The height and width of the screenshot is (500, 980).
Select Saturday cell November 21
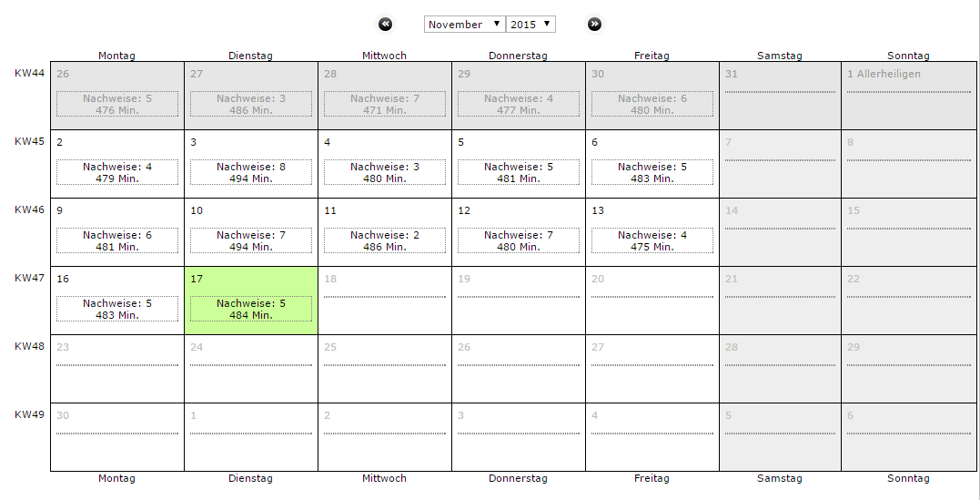(x=780, y=301)
